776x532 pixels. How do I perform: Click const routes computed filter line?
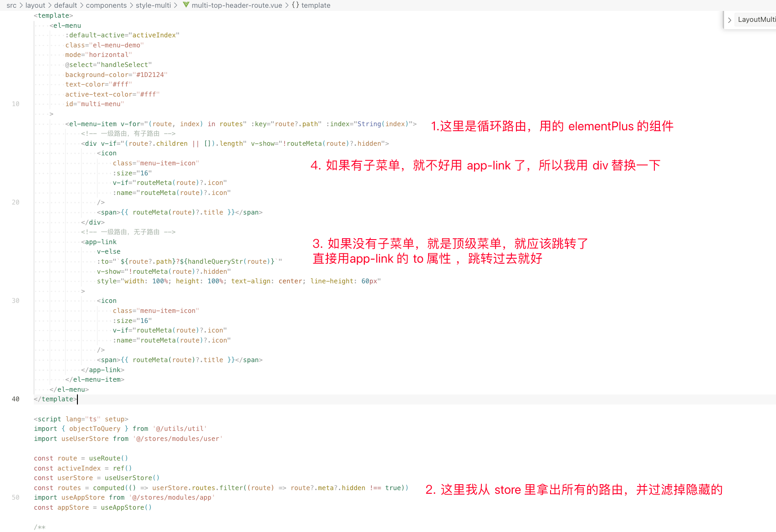(221, 488)
